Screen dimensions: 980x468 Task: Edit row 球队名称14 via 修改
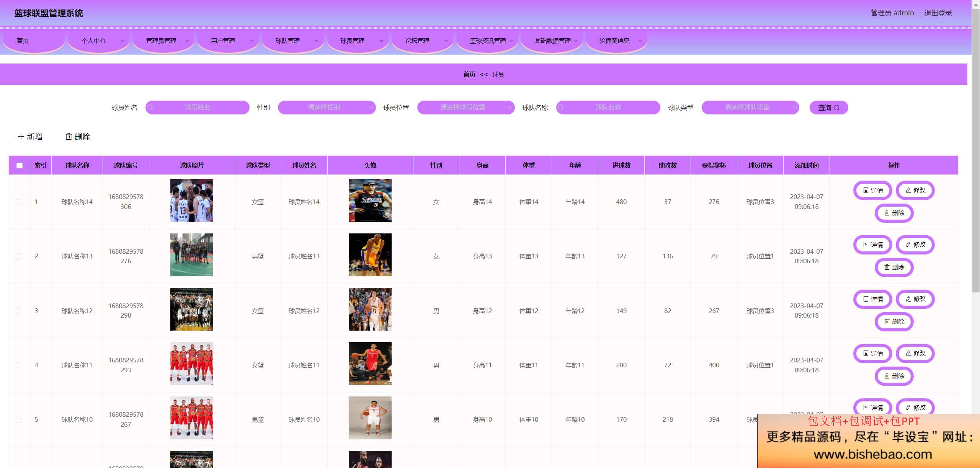915,190
